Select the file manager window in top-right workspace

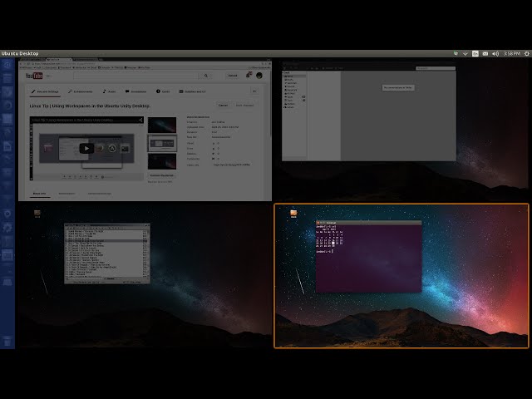coord(369,111)
